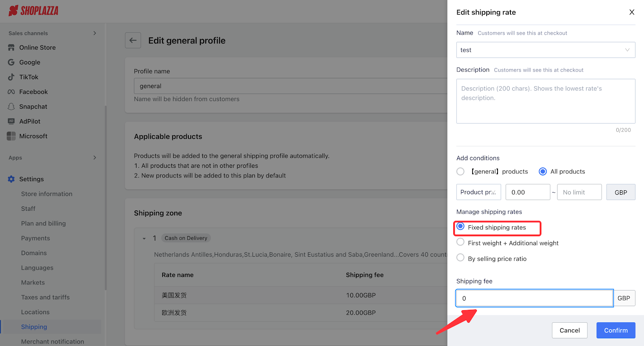This screenshot has width=644, height=346.
Task: Open the rate name dropdown showing test
Action: [x=545, y=50]
